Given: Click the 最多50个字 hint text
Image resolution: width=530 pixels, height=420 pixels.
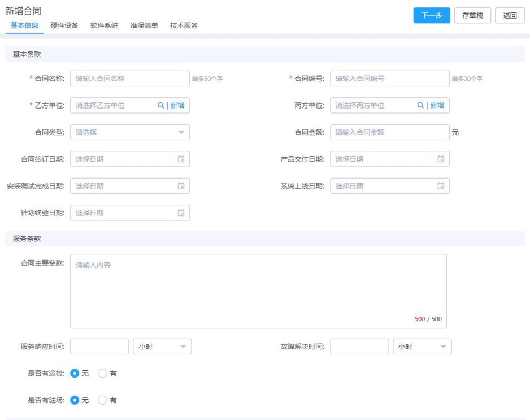Looking at the screenshot, I should pyautogui.click(x=207, y=79).
